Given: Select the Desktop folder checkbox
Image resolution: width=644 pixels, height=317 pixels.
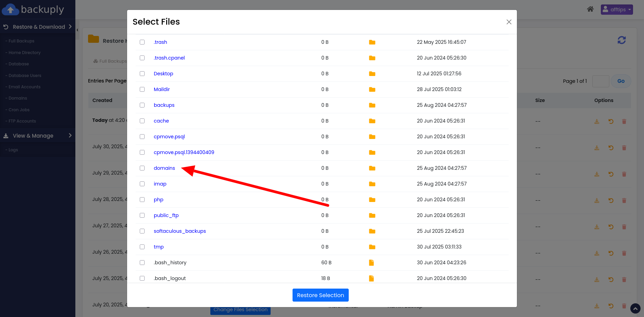Looking at the screenshot, I should coord(142,74).
